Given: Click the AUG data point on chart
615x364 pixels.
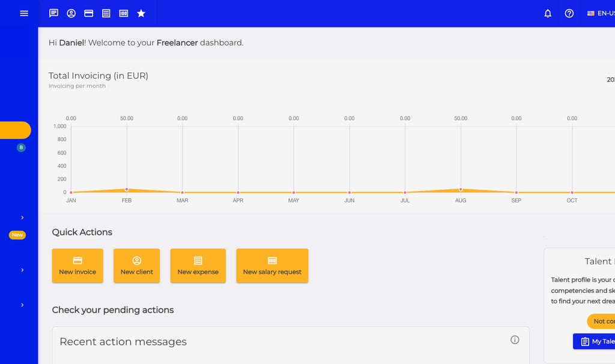Looking at the screenshot, I should tap(461, 189).
